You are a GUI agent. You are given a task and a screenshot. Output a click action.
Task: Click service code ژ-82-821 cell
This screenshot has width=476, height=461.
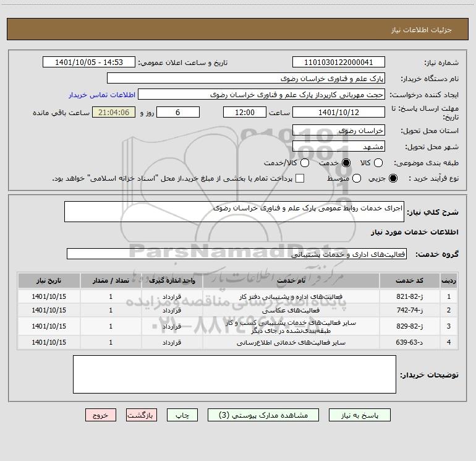click(x=409, y=296)
